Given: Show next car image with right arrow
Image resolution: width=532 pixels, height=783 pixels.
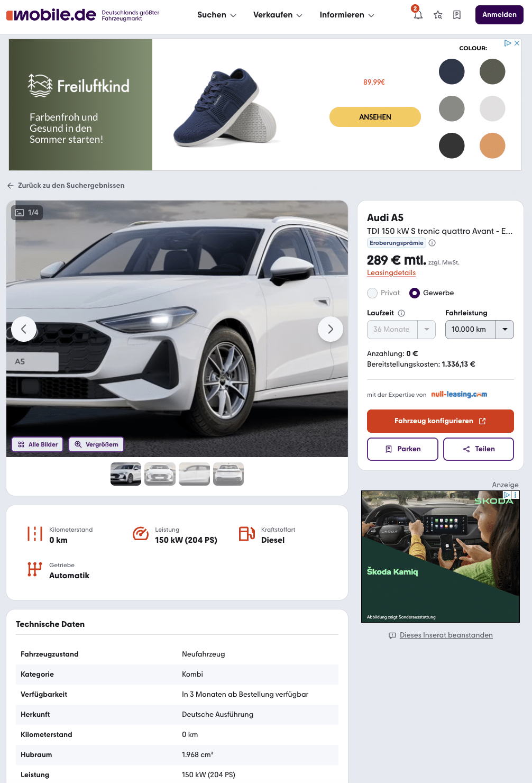Looking at the screenshot, I should click(331, 329).
